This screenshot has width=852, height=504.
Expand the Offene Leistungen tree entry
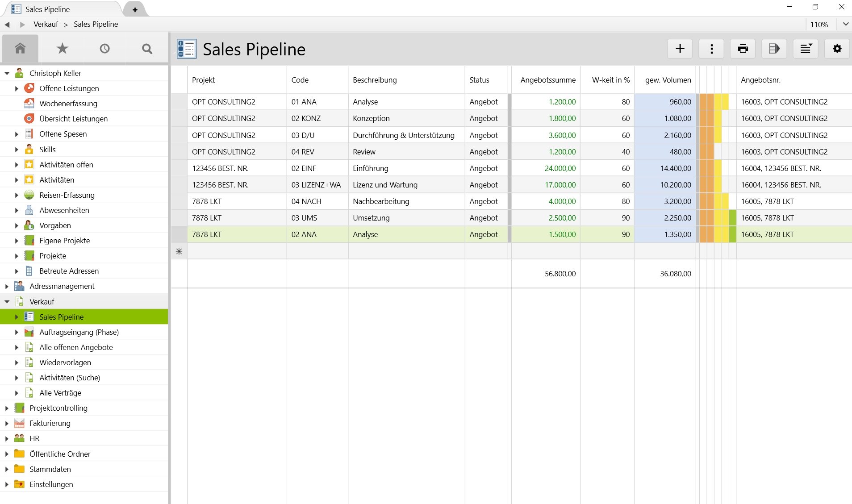click(17, 88)
